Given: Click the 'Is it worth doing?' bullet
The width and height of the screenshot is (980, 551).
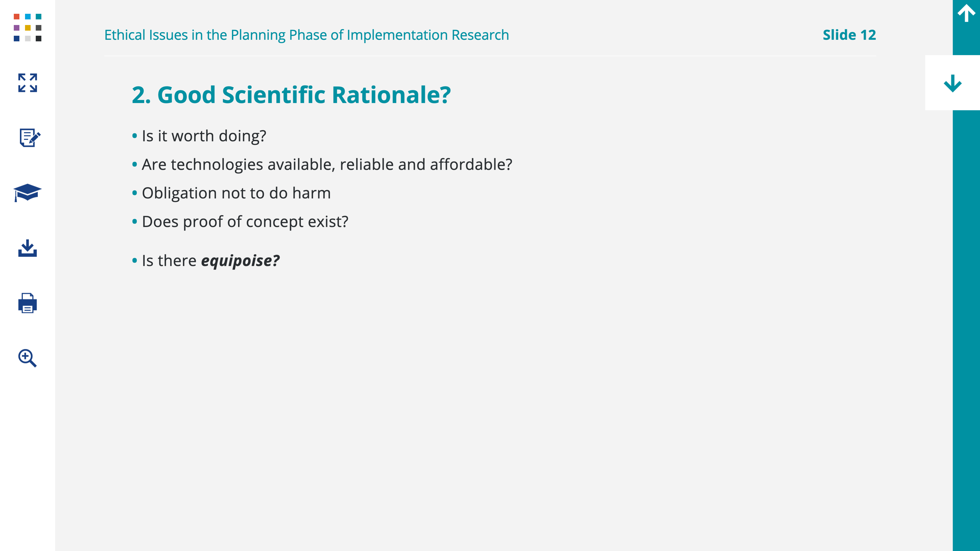Looking at the screenshot, I should pos(204,136).
